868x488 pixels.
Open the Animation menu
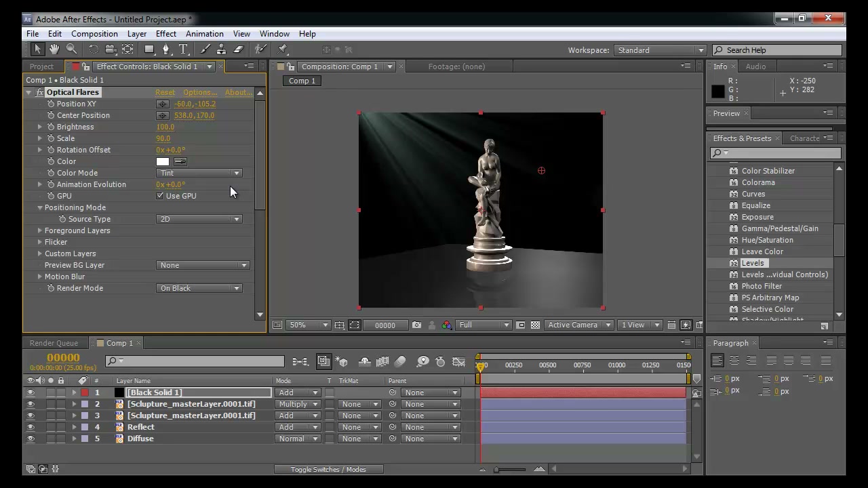tap(204, 34)
